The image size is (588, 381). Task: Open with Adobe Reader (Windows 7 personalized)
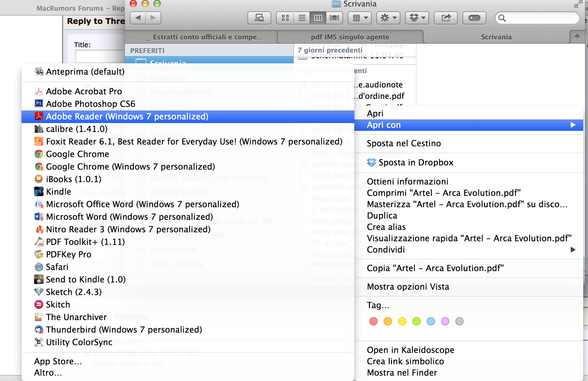[x=188, y=116]
